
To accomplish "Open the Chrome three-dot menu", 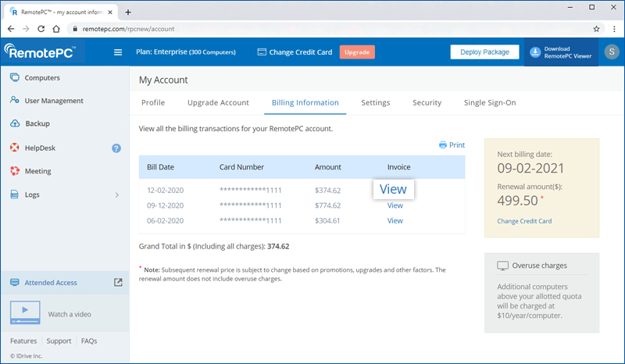I will pyautogui.click(x=614, y=29).
